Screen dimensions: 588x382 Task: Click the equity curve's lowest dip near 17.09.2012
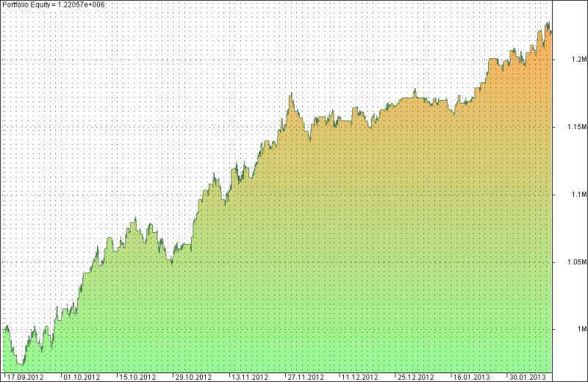click(x=21, y=363)
